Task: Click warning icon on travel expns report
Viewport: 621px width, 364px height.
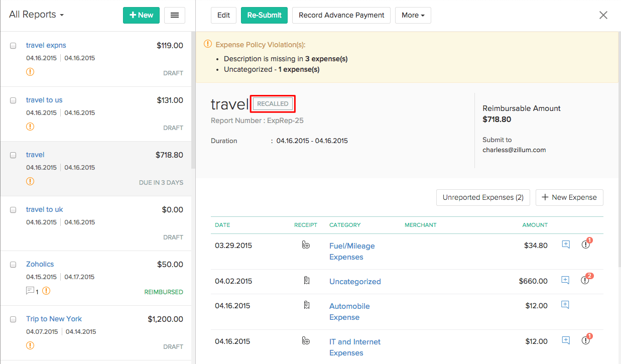Action: point(30,72)
